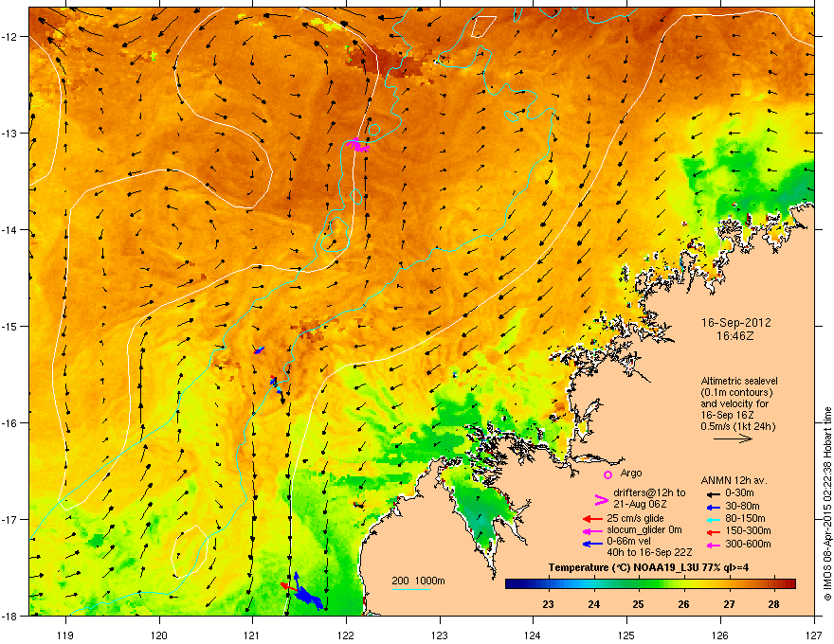Click the magenta glider track near 122°E 13°S
834x644 pixels.
pos(357,145)
